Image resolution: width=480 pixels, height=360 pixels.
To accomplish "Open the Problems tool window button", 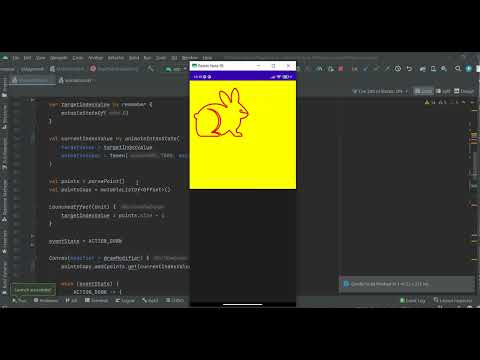I will tap(46, 300).
